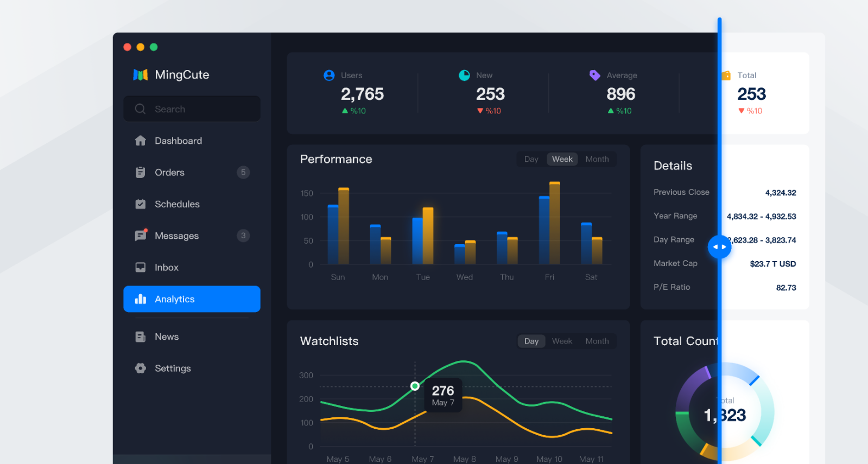Click the Settings gear icon

[141, 368]
